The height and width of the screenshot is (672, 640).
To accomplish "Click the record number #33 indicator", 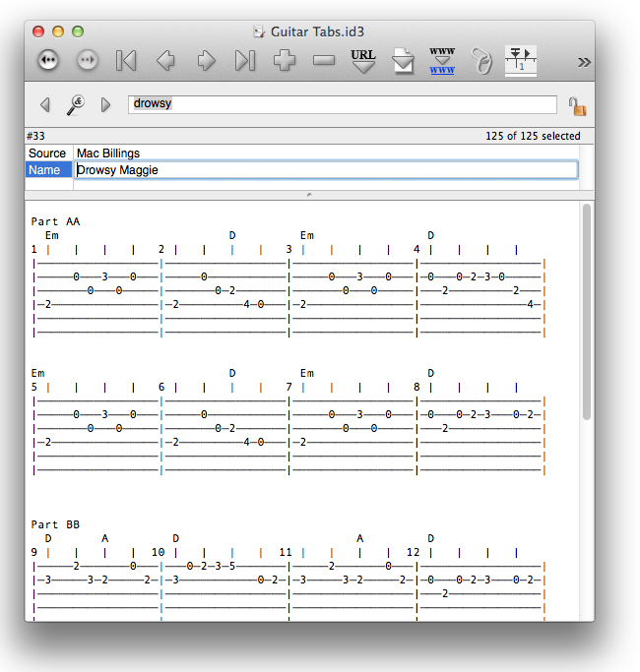I will [35, 136].
